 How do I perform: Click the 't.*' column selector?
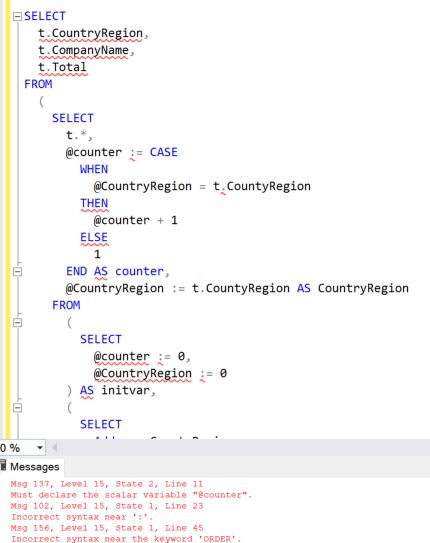tap(76, 135)
